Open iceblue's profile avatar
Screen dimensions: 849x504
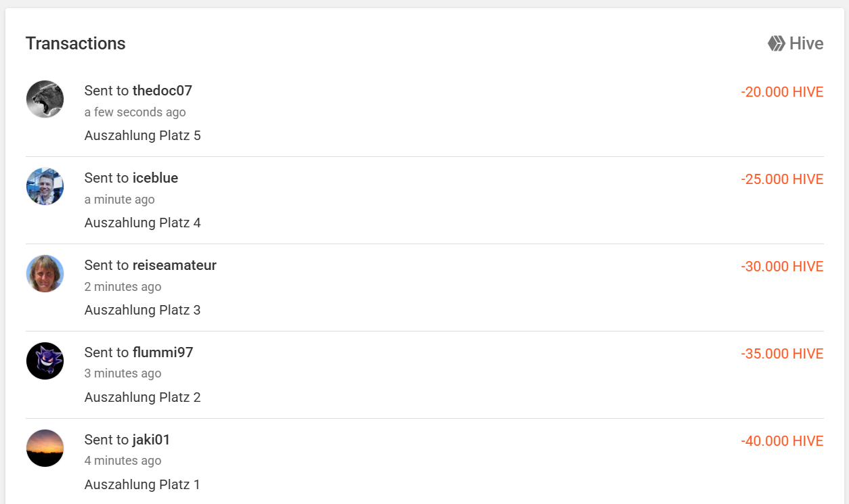45,187
